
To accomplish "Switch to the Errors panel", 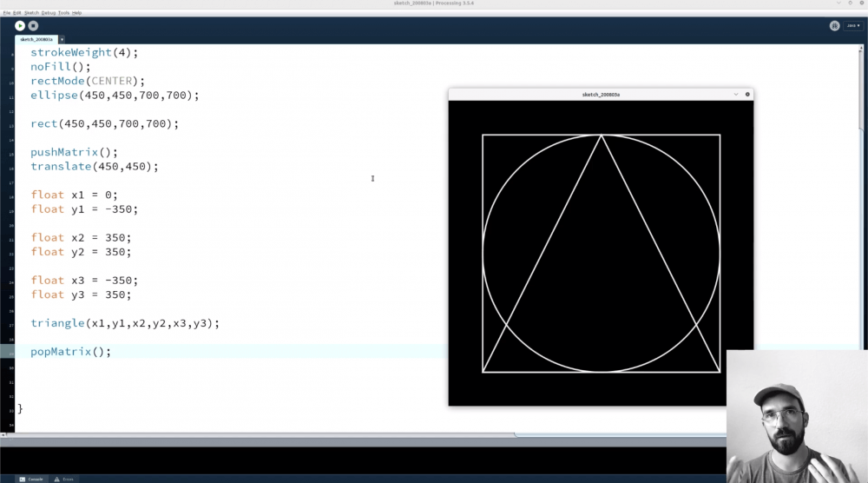I will (64, 479).
